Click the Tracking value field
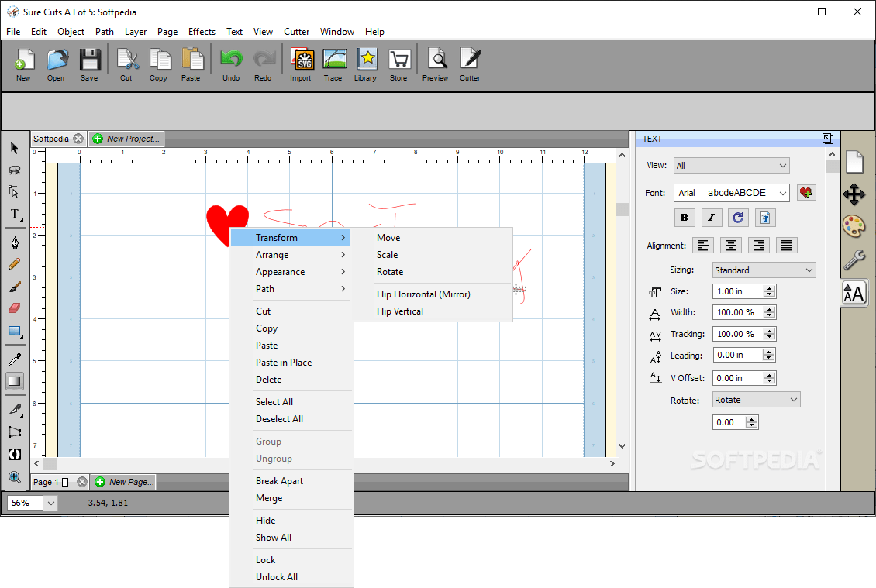Screen dimensions: 876x588 tap(739, 334)
